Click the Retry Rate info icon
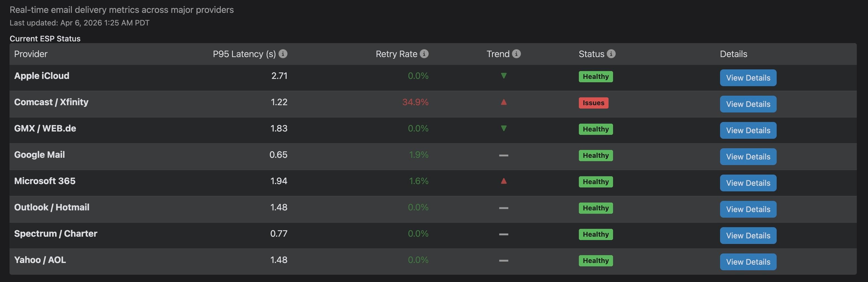The width and height of the screenshot is (868, 282). click(424, 54)
